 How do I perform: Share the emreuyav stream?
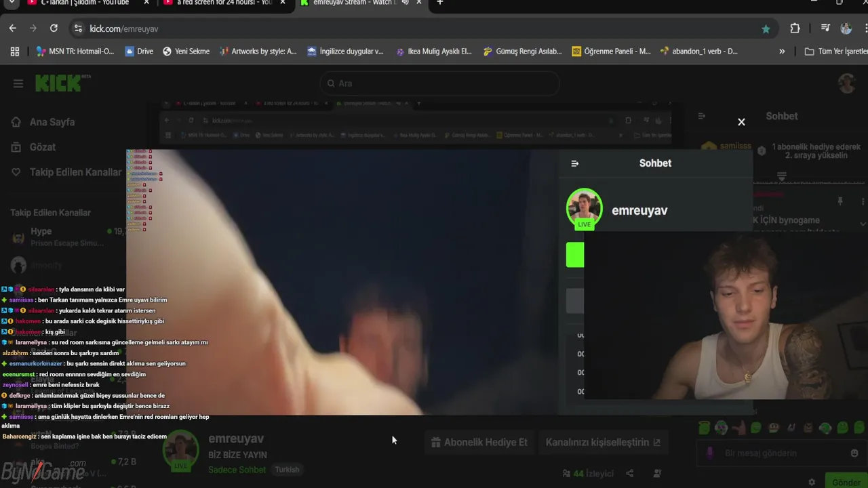[x=630, y=474]
